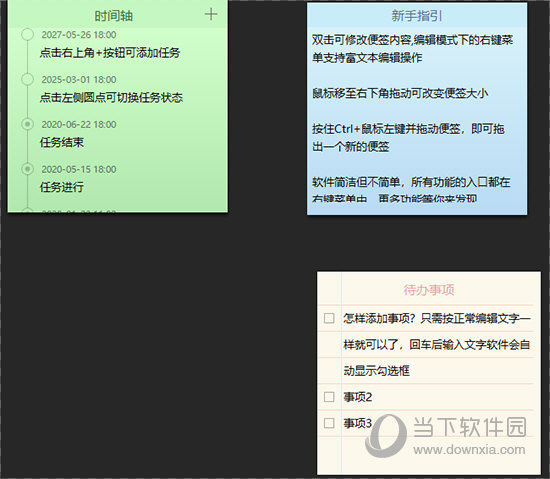
Task: Click the todo line 动显示勾选框
Action: [376, 371]
